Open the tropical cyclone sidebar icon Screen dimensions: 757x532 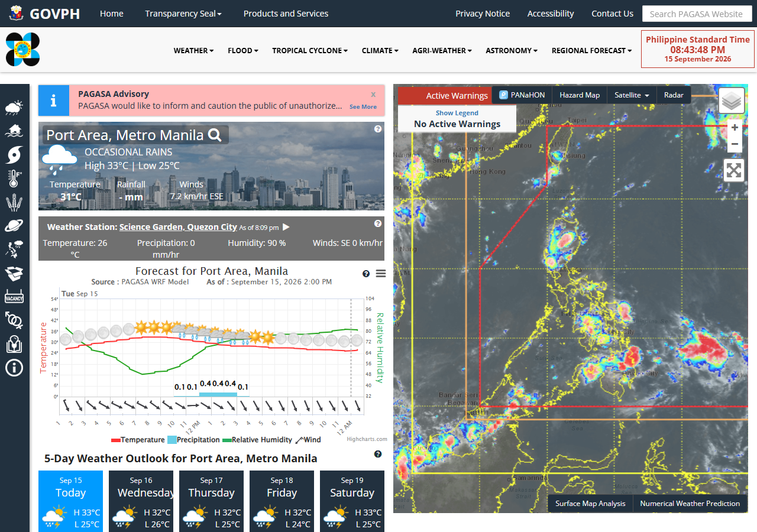[x=14, y=154]
